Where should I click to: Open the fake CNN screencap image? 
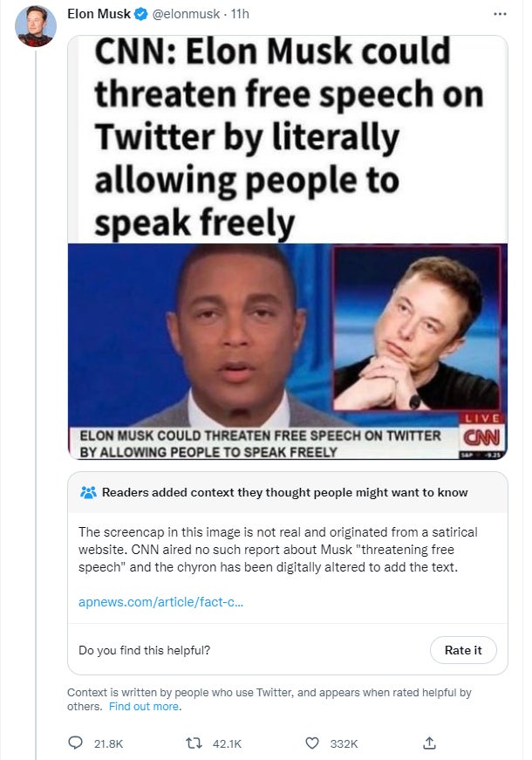coord(288,247)
